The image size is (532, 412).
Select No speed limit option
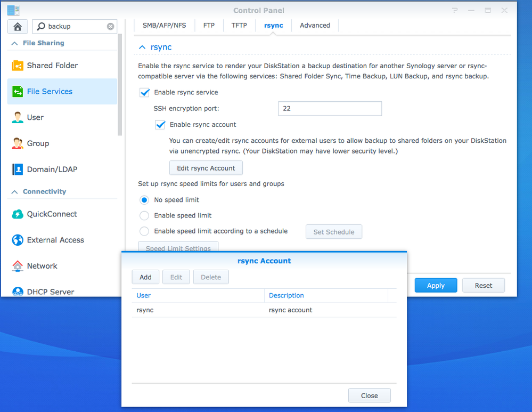(144, 200)
